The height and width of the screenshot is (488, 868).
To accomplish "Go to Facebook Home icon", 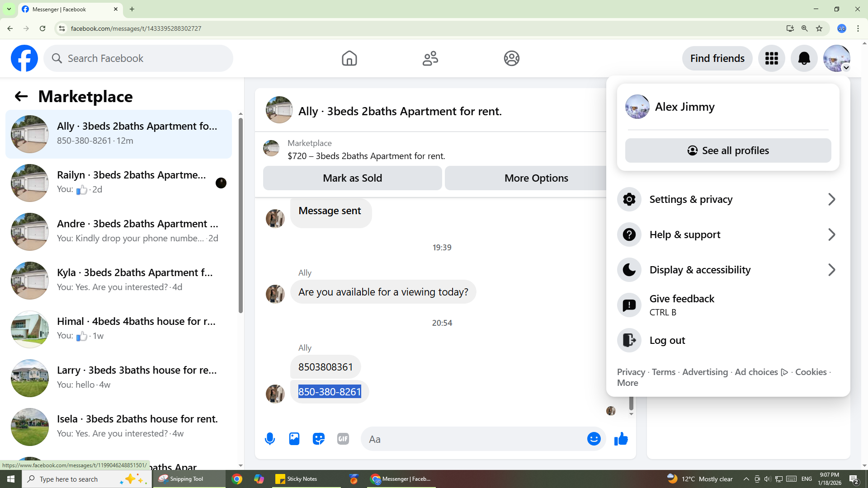I will click(x=349, y=58).
